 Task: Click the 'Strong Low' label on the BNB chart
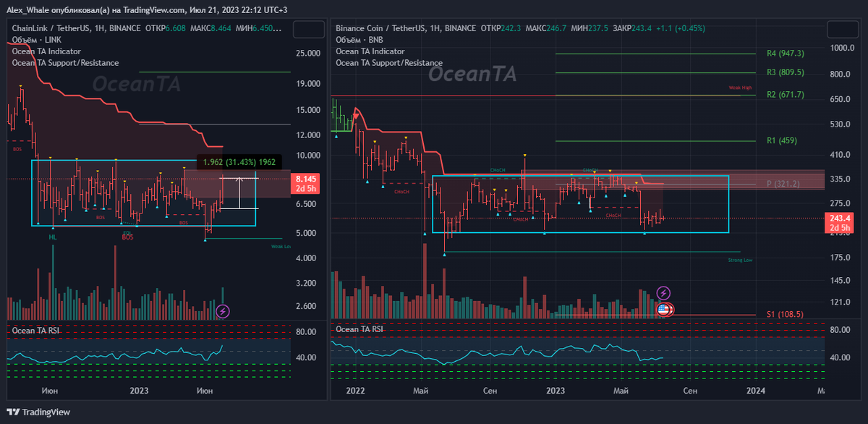pos(741,259)
